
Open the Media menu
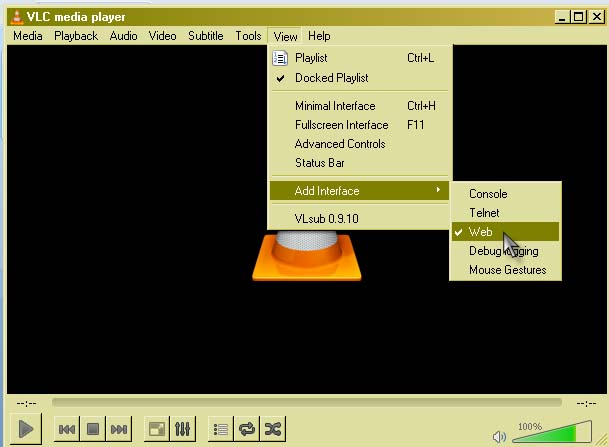28,36
